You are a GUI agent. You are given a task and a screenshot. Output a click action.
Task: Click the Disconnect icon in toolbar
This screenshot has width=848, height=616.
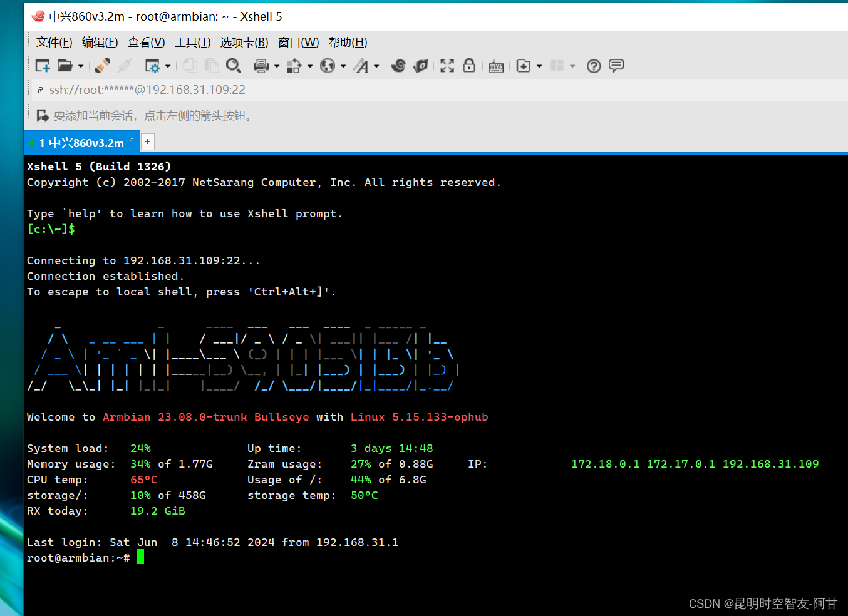103,66
